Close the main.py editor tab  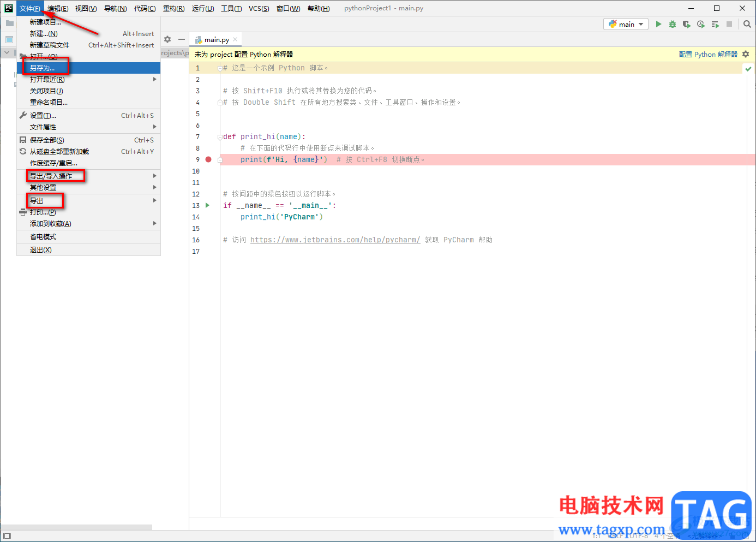click(235, 39)
